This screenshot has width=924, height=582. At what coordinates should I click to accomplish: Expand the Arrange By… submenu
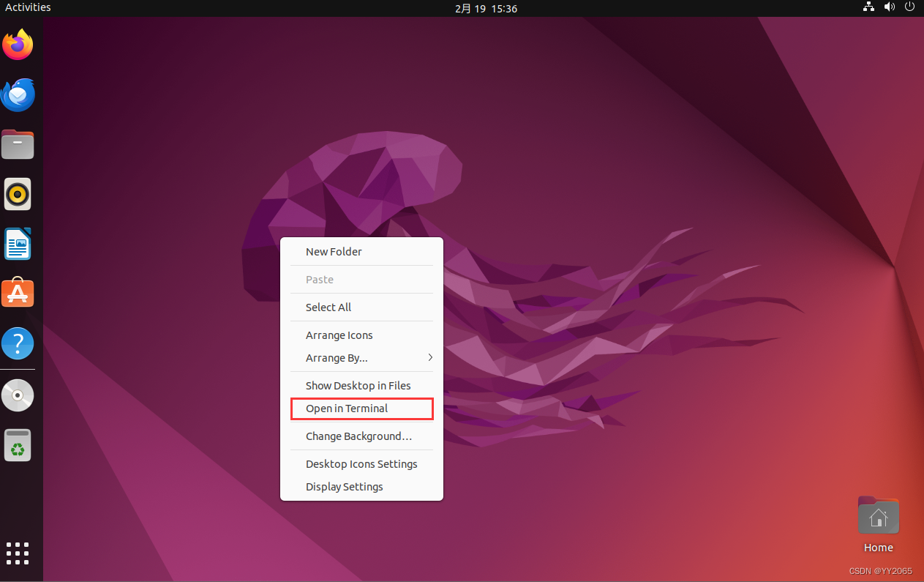click(362, 358)
